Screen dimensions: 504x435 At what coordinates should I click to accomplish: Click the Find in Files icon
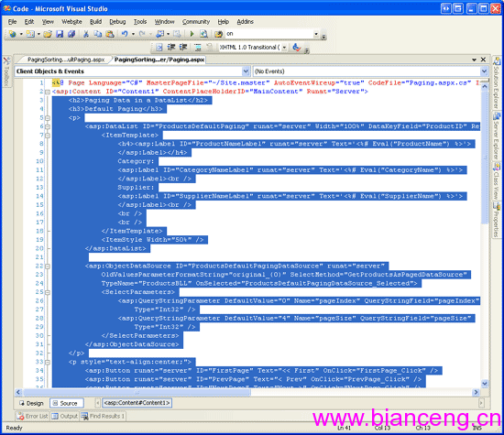click(x=219, y=34)
